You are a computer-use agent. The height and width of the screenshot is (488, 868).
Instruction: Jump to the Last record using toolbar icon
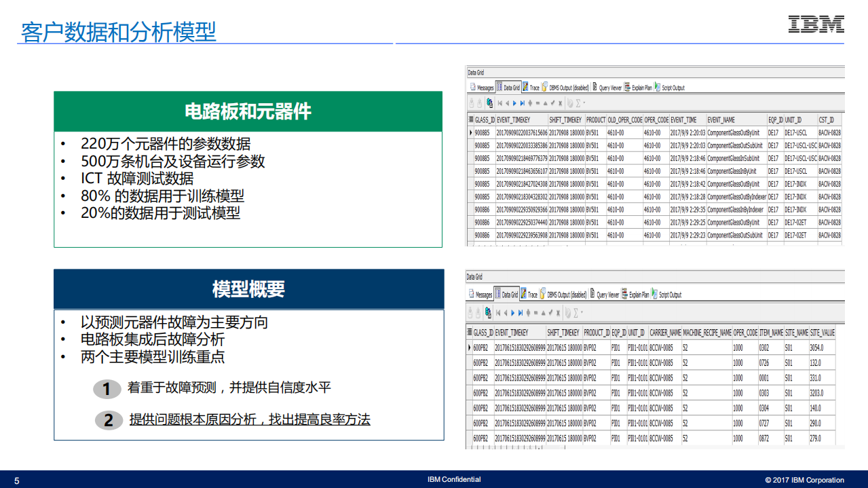click(x=522, y=103)
